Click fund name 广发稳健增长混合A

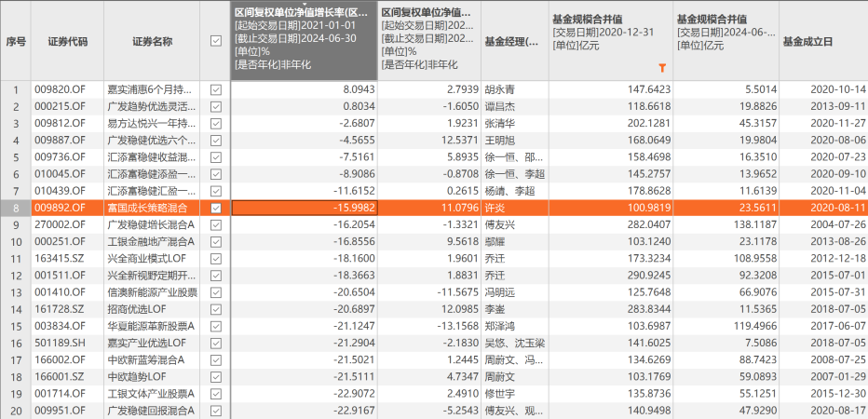151,224
